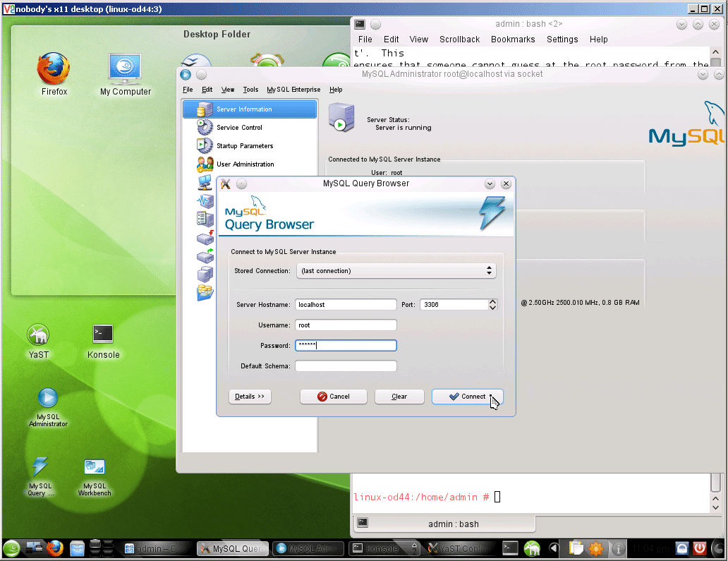The width and height of the screenshot is (728, 561).
Task: Open the MySQL Administrator desktop shortcut
Action: (48, 408)
